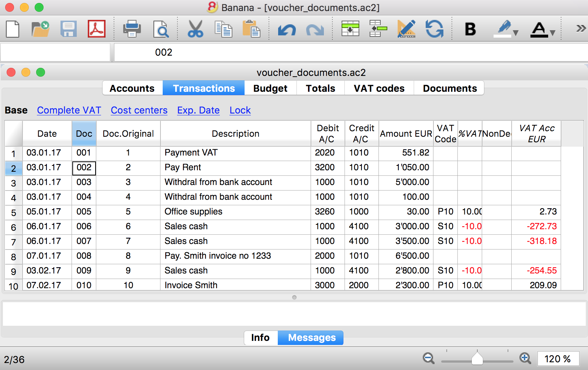Click the Description column header
Image resolution: width=588 pixels, height=370 pixels.
point(235,134)
